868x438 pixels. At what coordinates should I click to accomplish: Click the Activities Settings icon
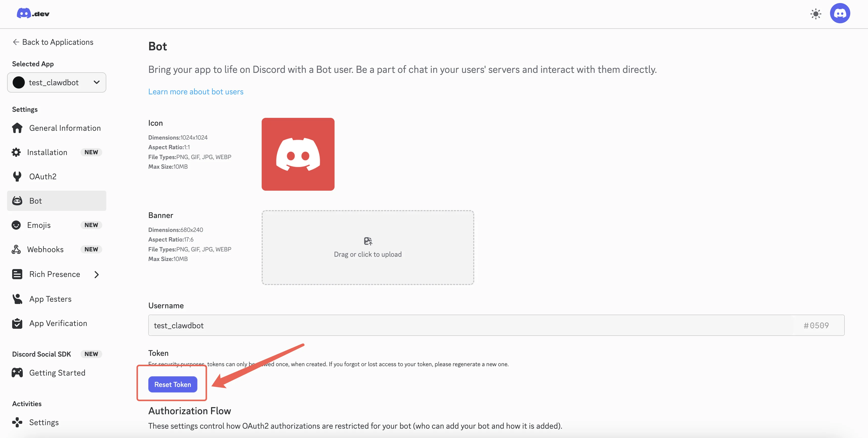(17, 422)
